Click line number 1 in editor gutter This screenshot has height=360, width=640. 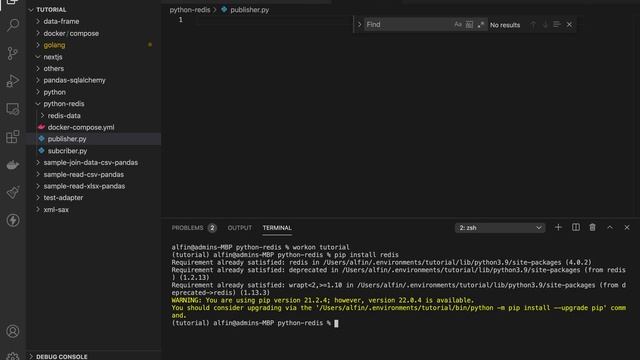click(180, 20)
